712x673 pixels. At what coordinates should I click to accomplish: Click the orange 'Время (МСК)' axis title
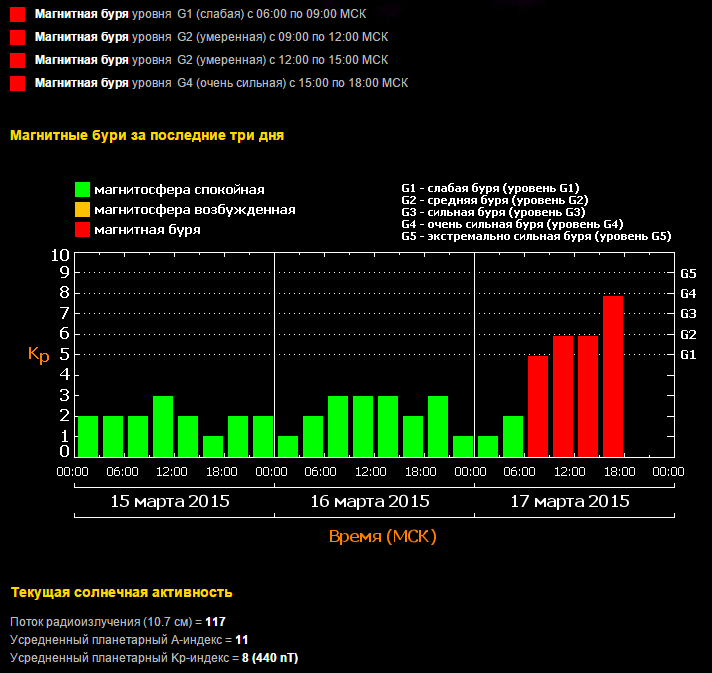383,537
